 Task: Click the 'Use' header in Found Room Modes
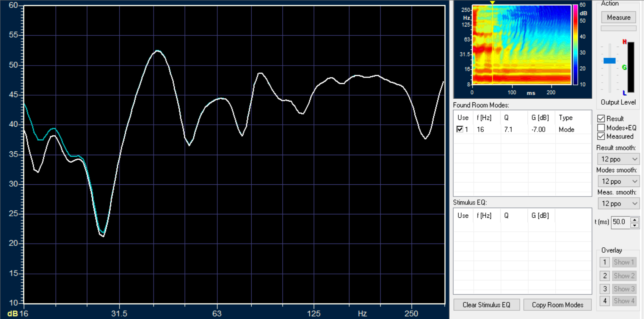(463, 118)
